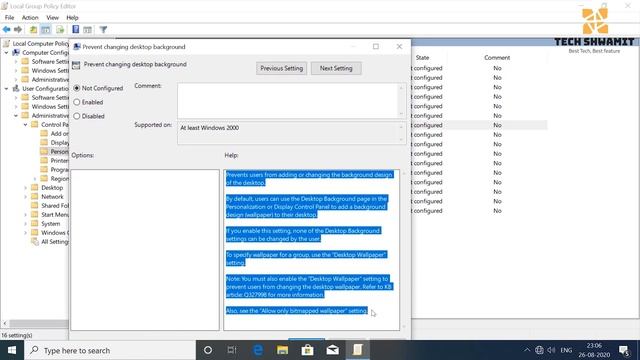Expand the System folder node
The width and height of the screenshot is (640, 360).
25,224
